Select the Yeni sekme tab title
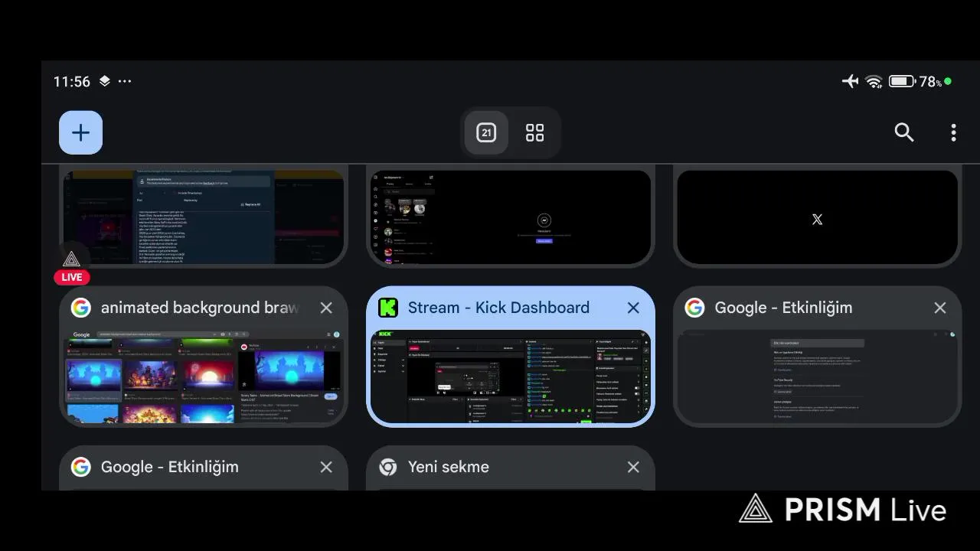Screen dimensions: 980x551 tap(449, 467)
